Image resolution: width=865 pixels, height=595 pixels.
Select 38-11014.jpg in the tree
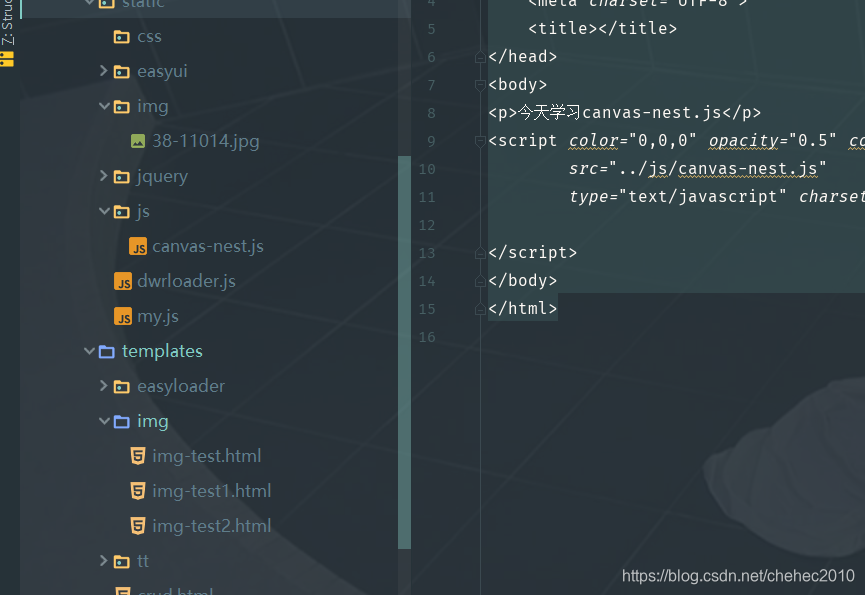tap(206, 142)
